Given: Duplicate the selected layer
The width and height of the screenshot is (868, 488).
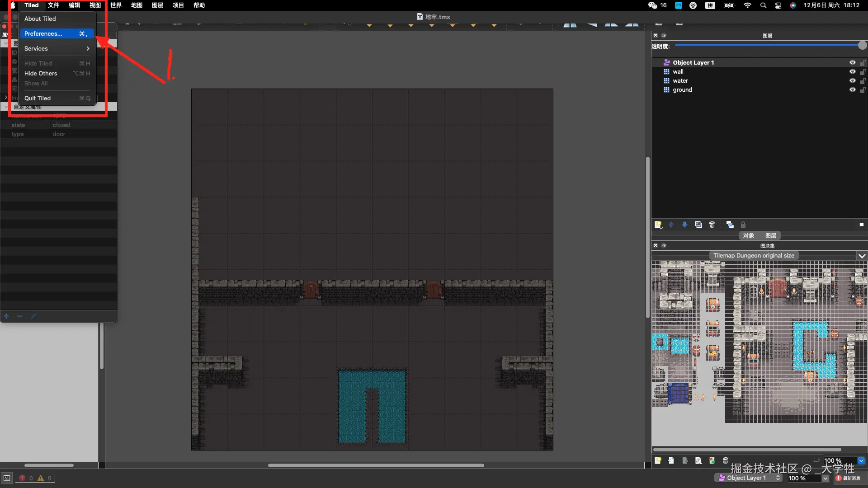Looking at the screenshot, I should click(698, 225).
